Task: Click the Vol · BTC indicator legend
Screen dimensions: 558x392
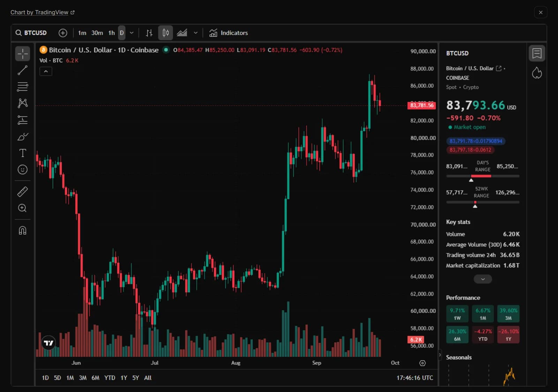Action: coord(51,60)
